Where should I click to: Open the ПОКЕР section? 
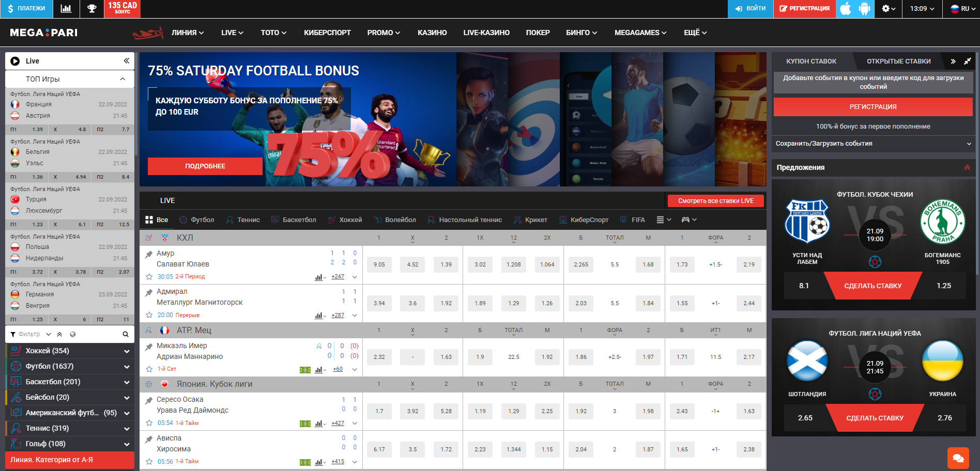tap(538, 33)
